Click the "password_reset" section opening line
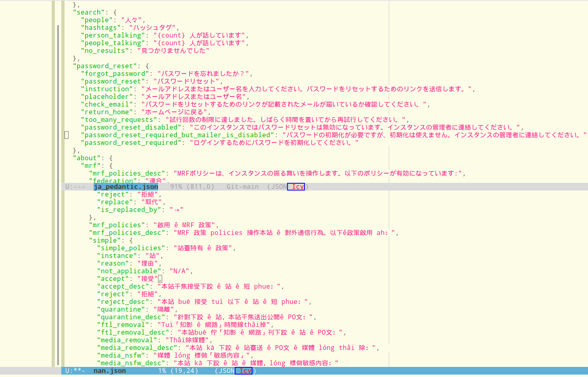This screenshot has height=377, width=588. point(105,66)
